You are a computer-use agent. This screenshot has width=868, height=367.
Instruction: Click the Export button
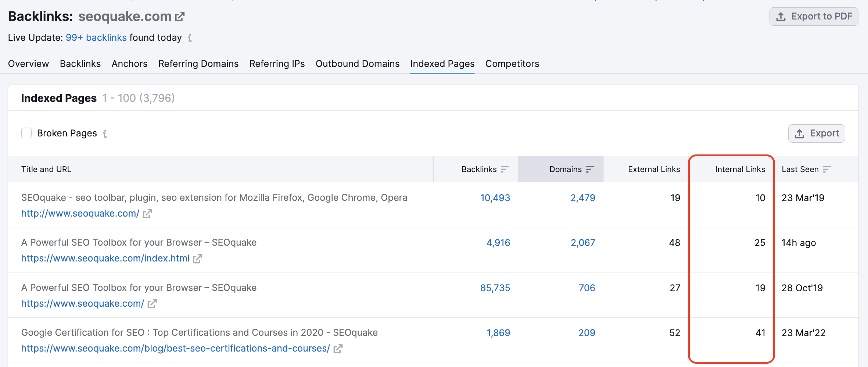[x=816, y=133]
